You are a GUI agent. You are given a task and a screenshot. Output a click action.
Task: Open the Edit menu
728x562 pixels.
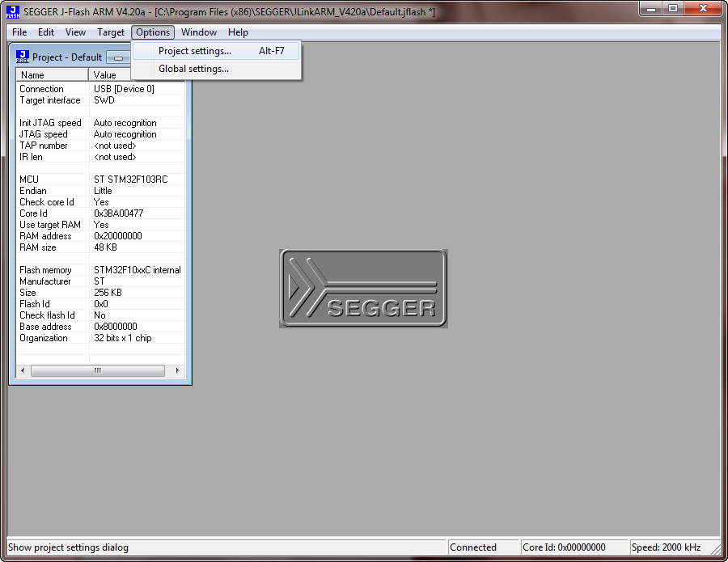click(x=46, y=32)
